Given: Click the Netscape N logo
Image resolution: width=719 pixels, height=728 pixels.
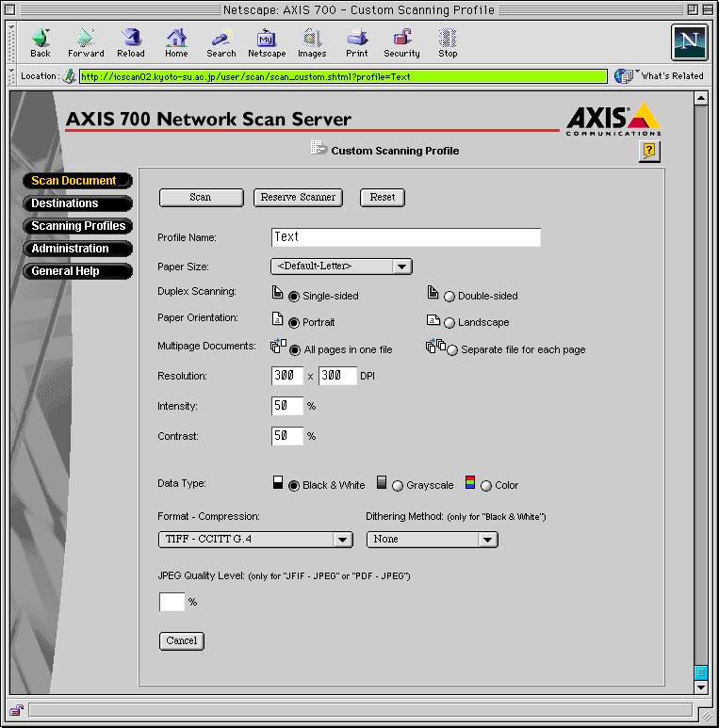Looking at the screenshot, I should pyautogui.click(x=689, y=42).
